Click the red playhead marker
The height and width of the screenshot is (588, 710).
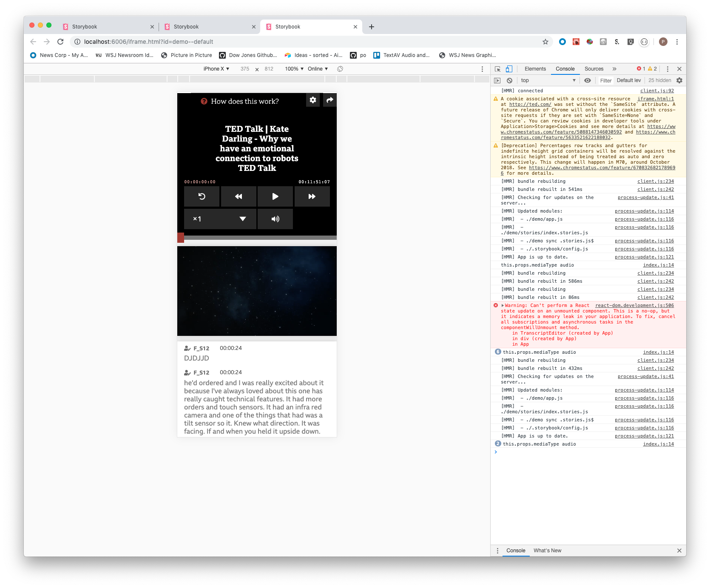point(181,238)
